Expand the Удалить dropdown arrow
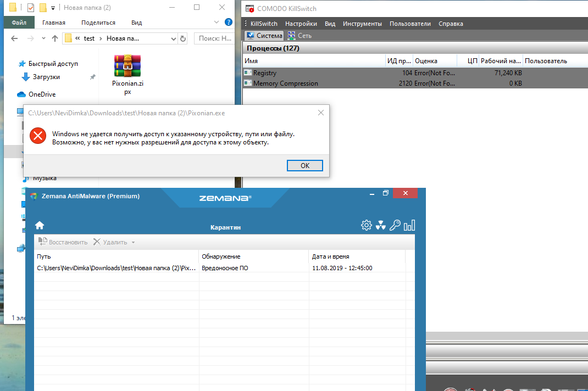The height and width of the screenshot is (391, 588). 133,243
